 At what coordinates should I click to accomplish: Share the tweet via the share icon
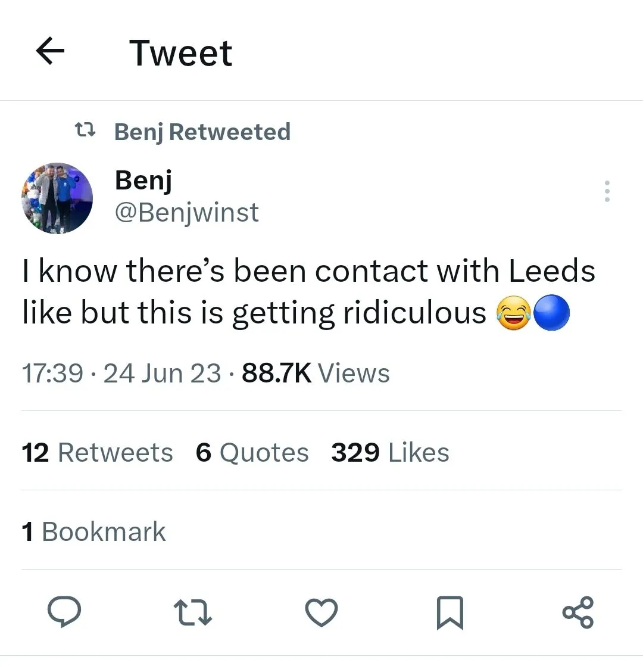[578, 612]
